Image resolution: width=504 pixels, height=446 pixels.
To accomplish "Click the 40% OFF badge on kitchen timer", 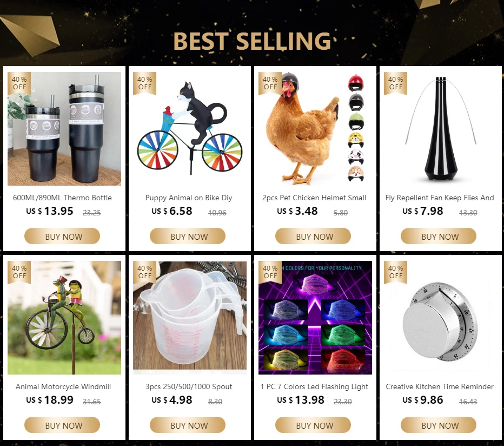I will click(395, 272).
